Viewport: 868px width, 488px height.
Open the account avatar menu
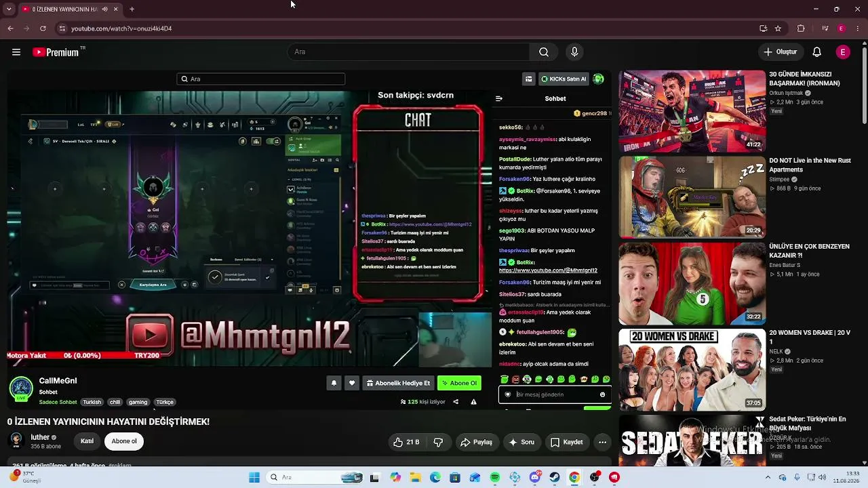point(843,52)
